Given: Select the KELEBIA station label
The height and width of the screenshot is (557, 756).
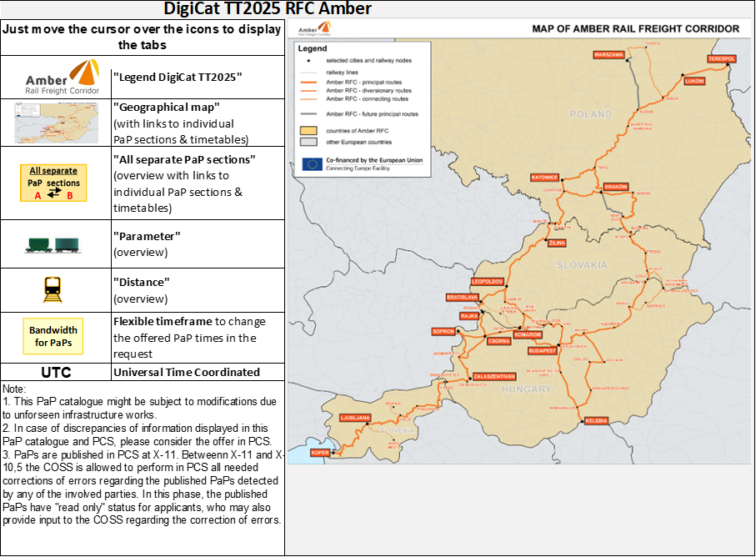Looking at the screenshot, I should pos(596,421).
